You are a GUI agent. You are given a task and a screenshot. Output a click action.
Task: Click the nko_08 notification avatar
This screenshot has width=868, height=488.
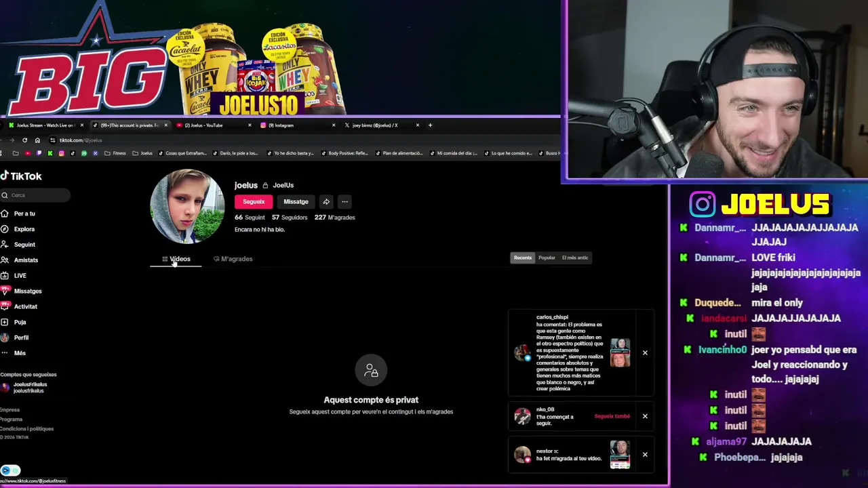click(522, 416)
